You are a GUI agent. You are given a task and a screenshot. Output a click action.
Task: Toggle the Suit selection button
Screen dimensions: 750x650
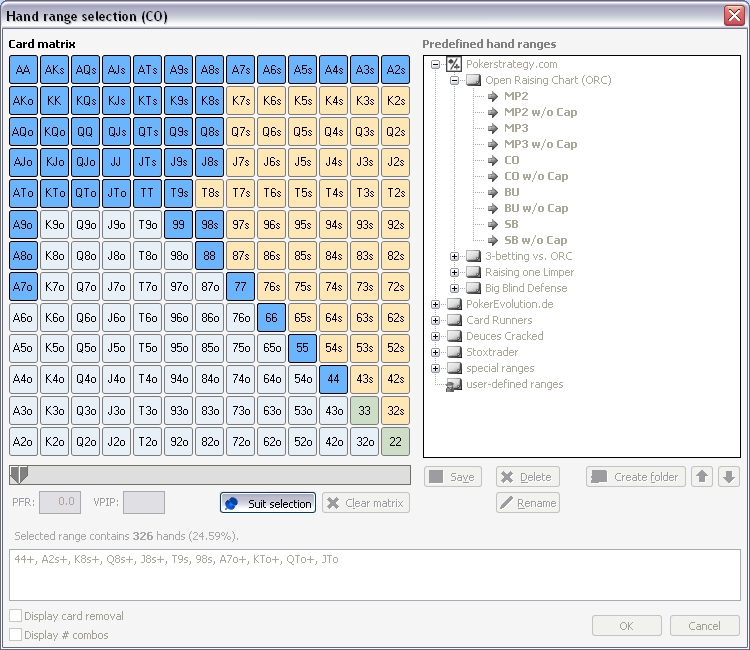tap(268, 503)
